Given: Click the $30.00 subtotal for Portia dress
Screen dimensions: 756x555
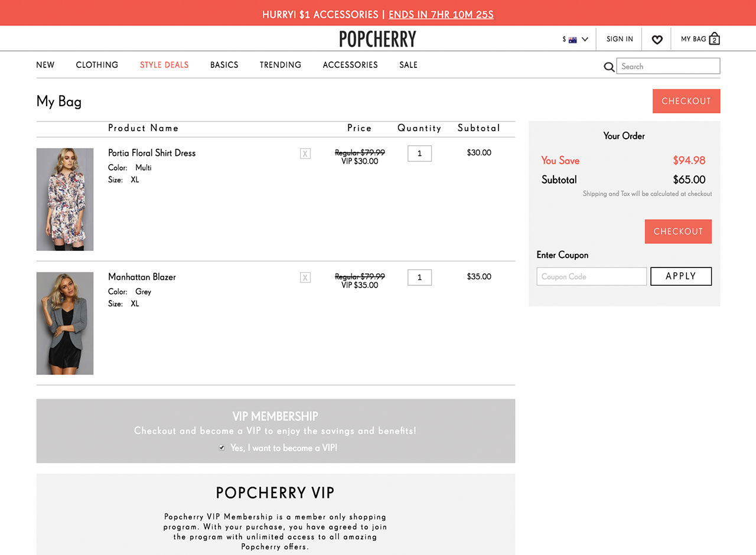Looking at the screenshot, I should [x=479, y=152].
